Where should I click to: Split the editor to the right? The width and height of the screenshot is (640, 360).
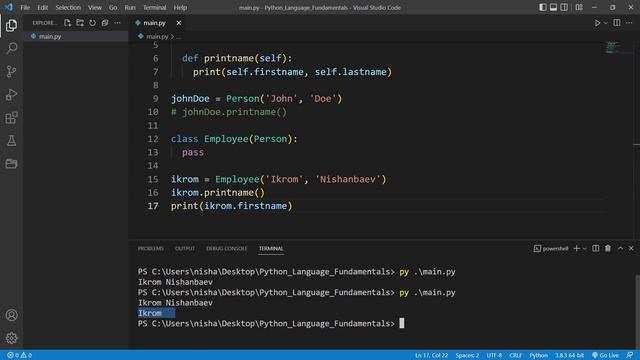point(617,23)
